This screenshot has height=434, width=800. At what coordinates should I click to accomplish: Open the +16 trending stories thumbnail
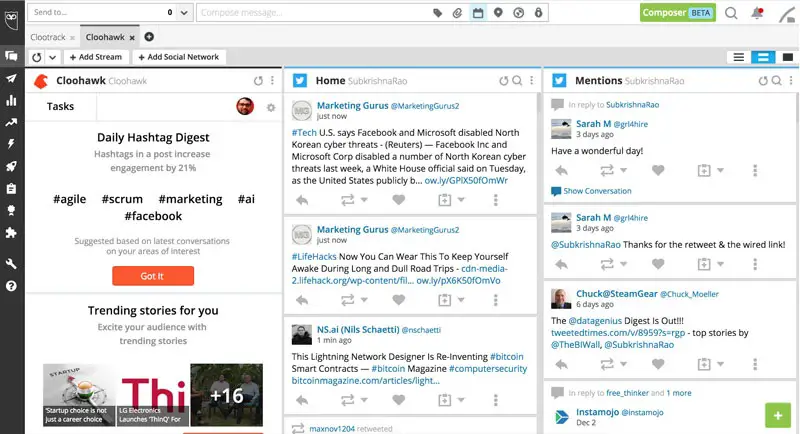227,395
